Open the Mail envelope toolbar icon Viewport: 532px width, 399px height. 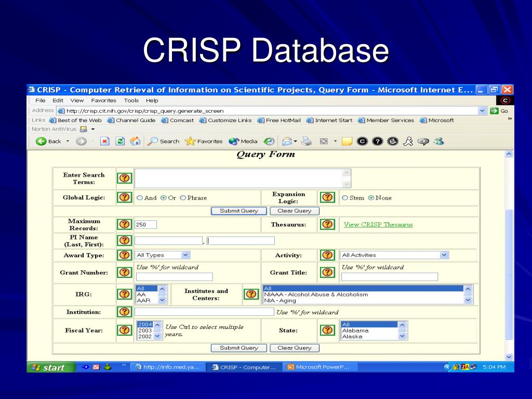pos(287,141)
